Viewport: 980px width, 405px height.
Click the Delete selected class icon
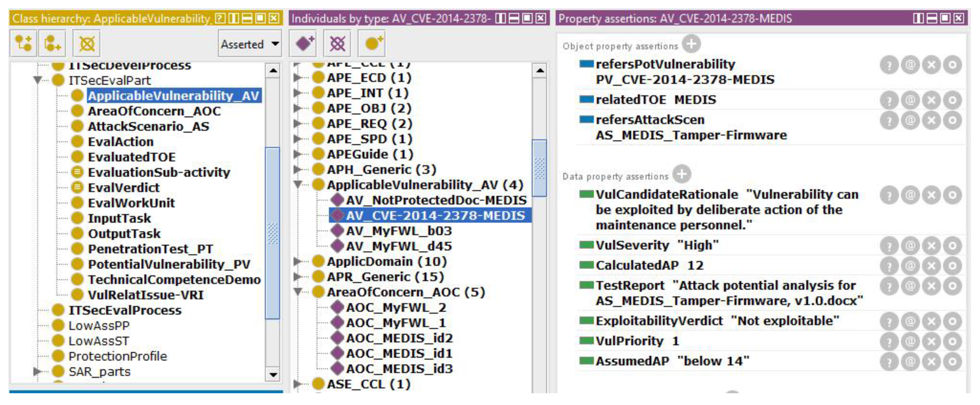click(87, 43)
